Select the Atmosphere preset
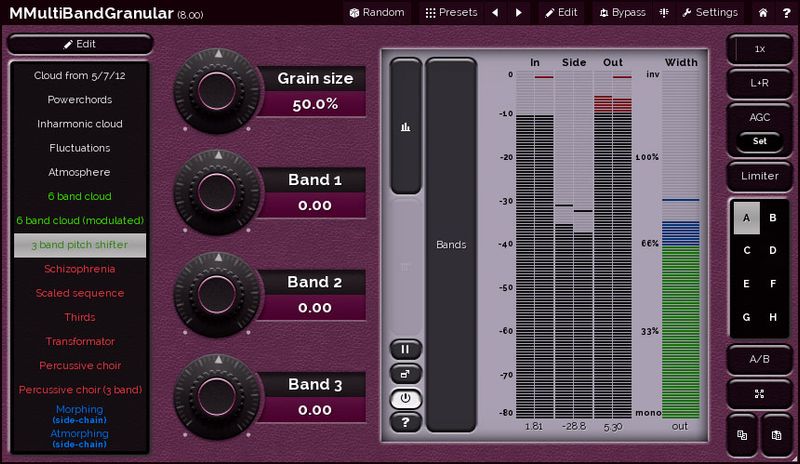This screenshot has width=800, height=464. tap(80, 172)
